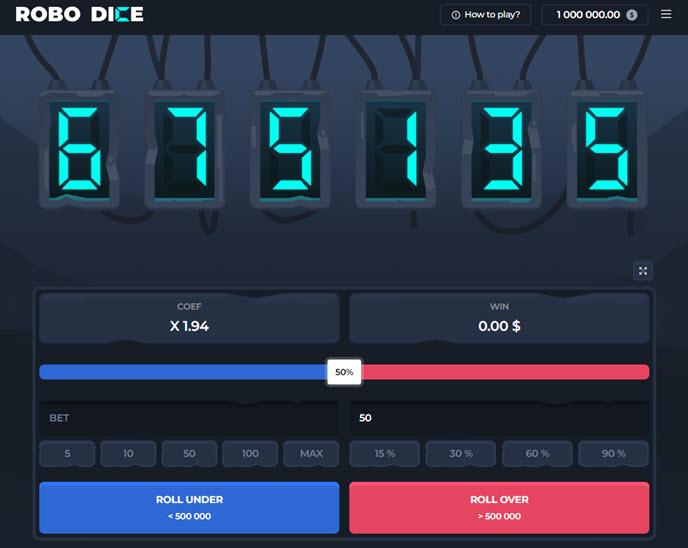Click the fullscreen expand icon
This screenshot has height=548, width=688.
pyautogui.click(x=643, y=271)
